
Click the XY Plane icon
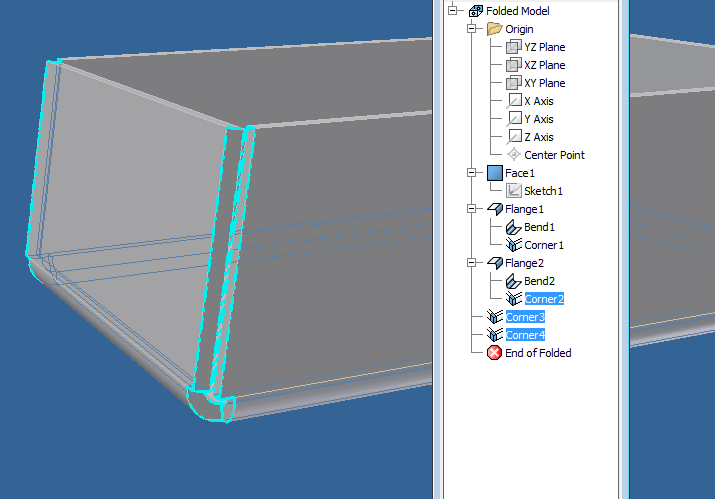pos(513,83)
